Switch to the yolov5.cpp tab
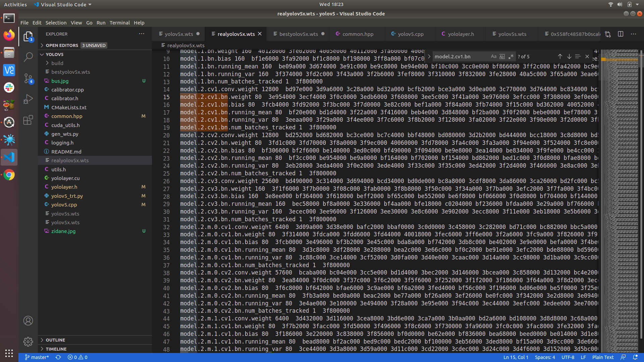The image size is (644, 362). point(410,34)
